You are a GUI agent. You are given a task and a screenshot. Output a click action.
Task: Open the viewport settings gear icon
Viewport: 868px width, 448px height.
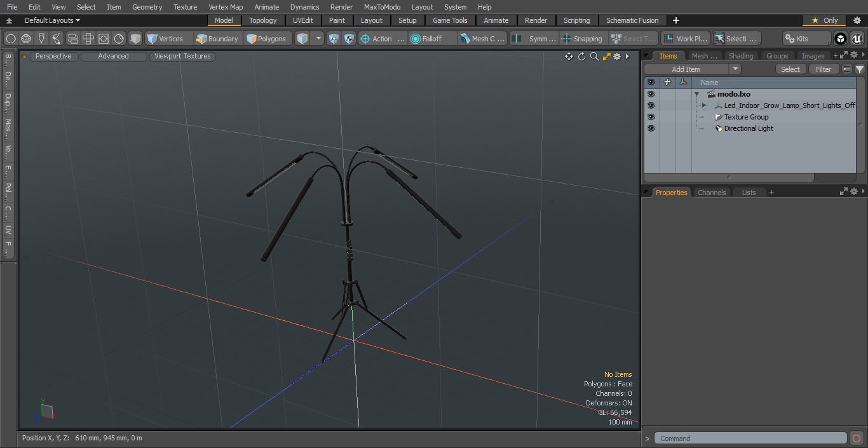tap(617, 57)
